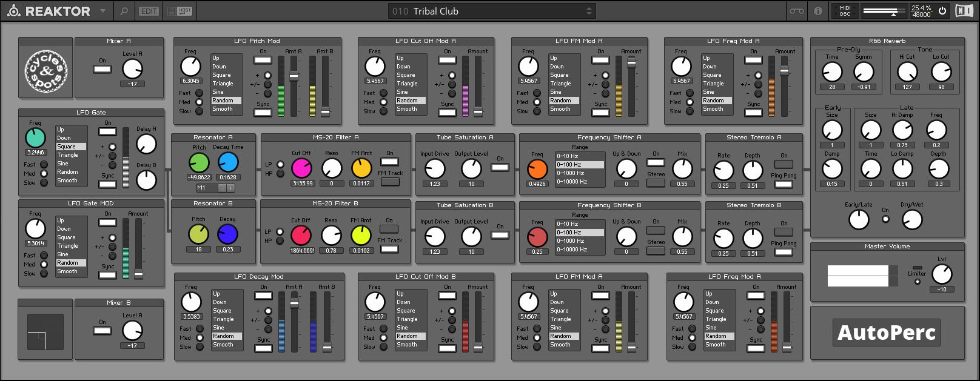Select 0-1000 Hz range in Frequency Shifter A
The width and height of the screenshot is (980, 381).
pyautogui.click(x=580, y=173)
